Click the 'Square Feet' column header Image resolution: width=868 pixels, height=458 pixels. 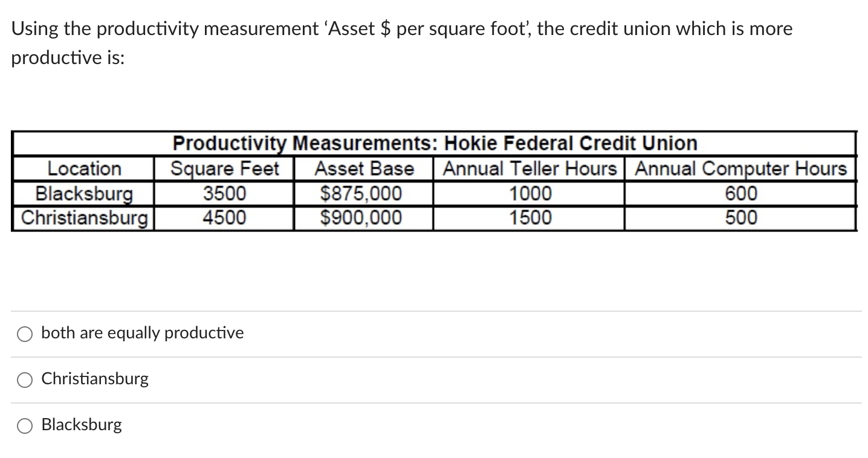click(x=224, y=169)
